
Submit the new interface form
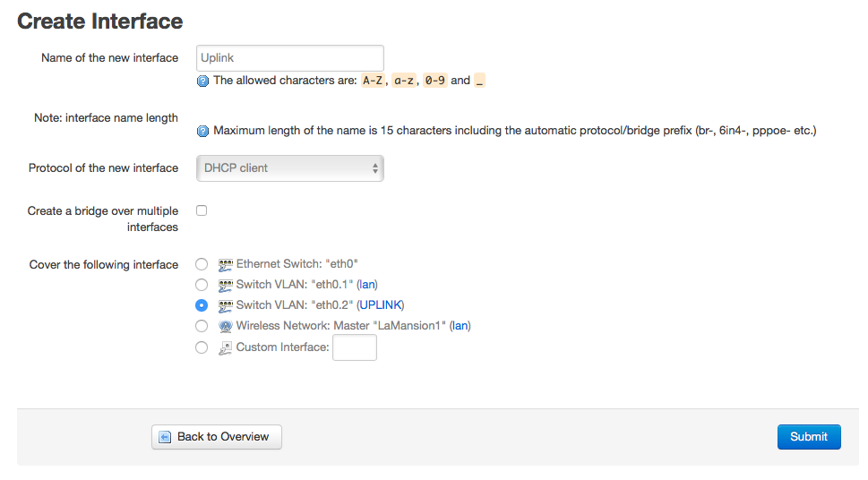click(809, 437)
